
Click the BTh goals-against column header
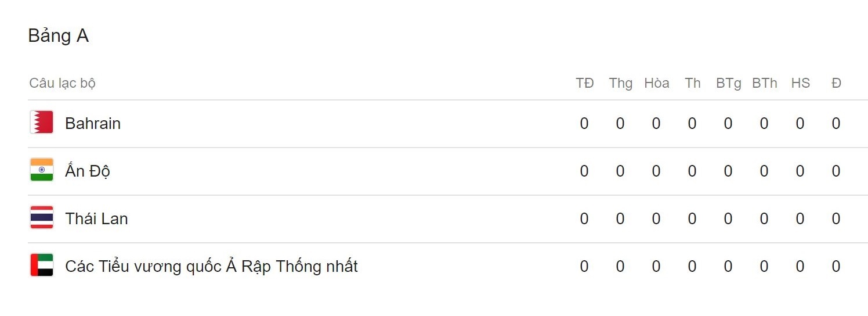click(x=764, y=83)
